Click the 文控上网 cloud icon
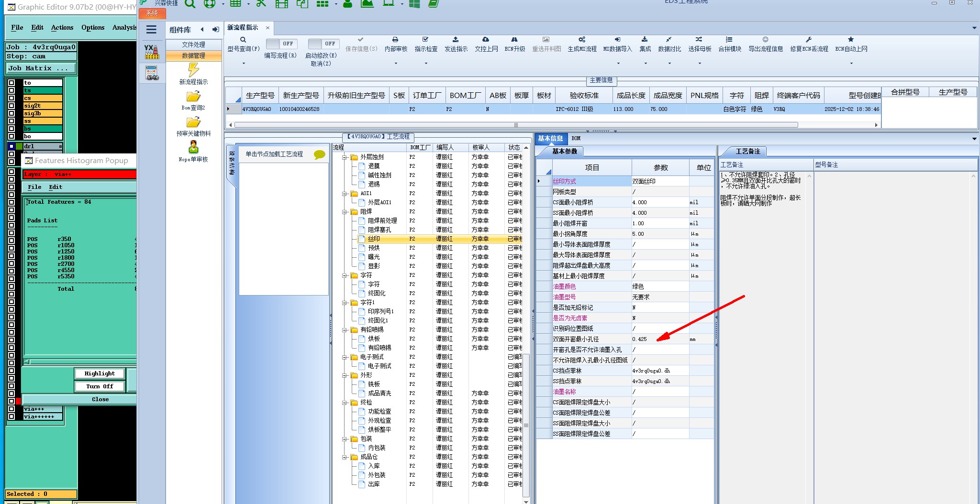980x504 pixels. coord(486,40)
